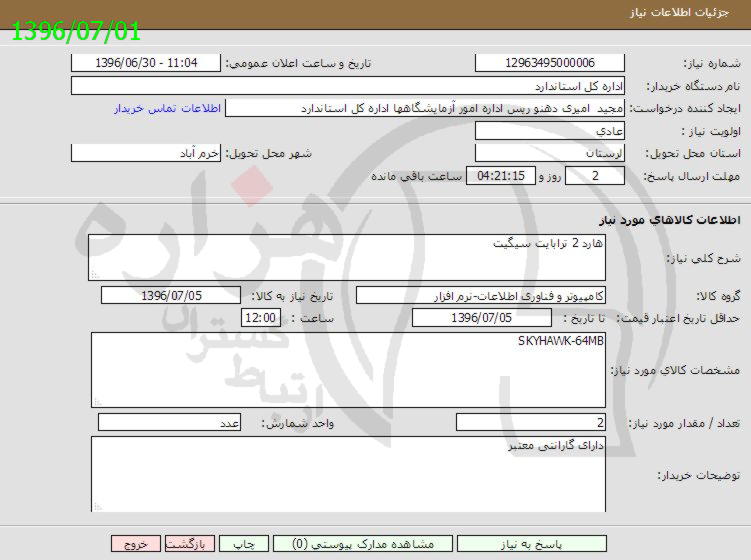The height and width of the screenshot is (560, 751).
Task: Click the buyer notes box دارای گارانتی معتبر
Action: [348, 474]
